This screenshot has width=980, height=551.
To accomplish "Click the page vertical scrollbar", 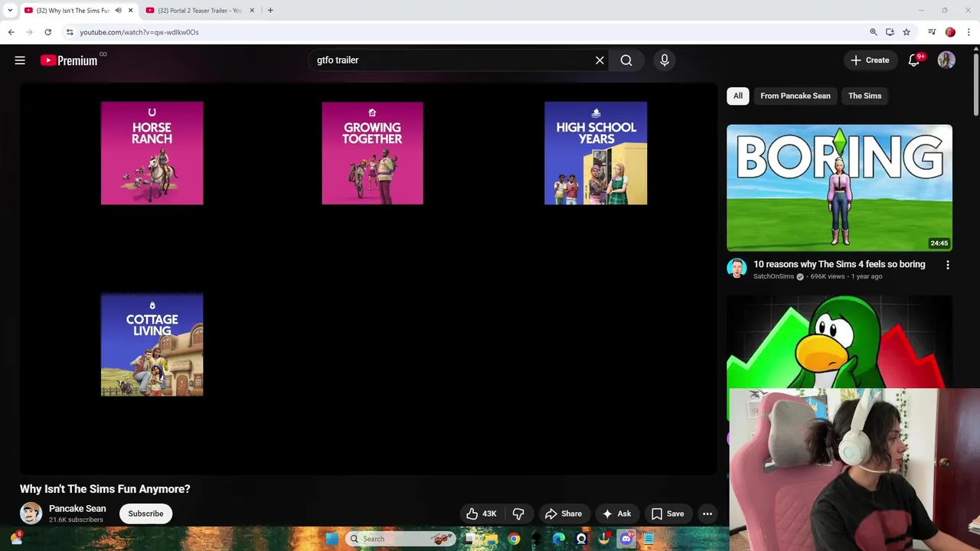I will pyautogui.click(x=975, y=84).
